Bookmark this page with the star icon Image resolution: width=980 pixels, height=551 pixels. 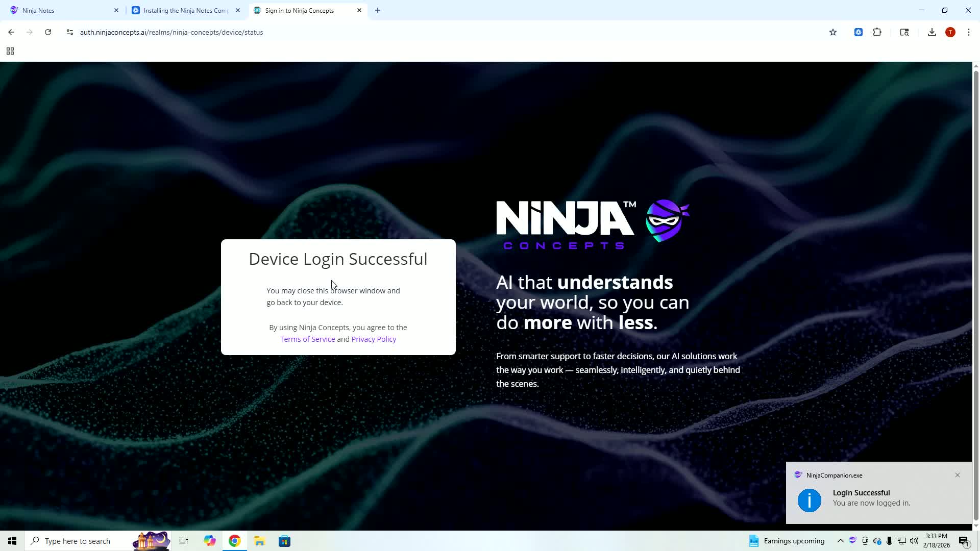[833, 32]
